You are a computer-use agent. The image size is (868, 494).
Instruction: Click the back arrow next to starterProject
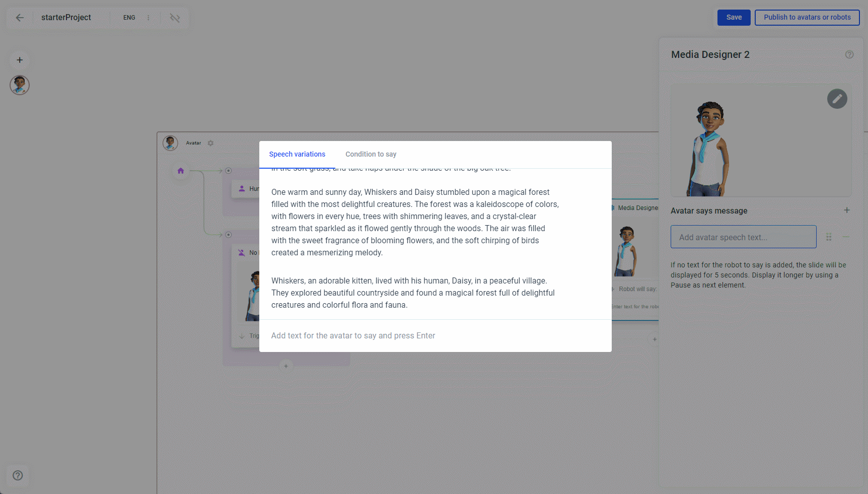point(20,18)
